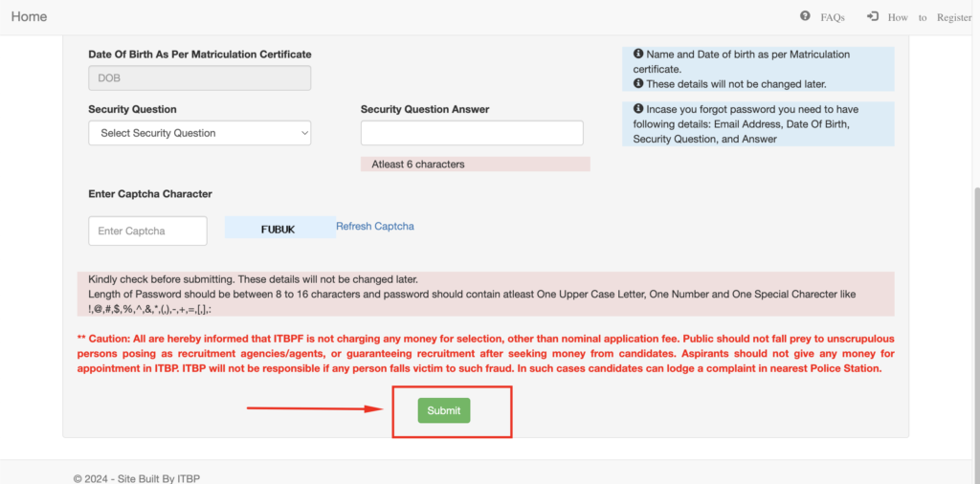Open the Select Security Question dropdown
Screen dimensions: 980x484
(199, 133)
